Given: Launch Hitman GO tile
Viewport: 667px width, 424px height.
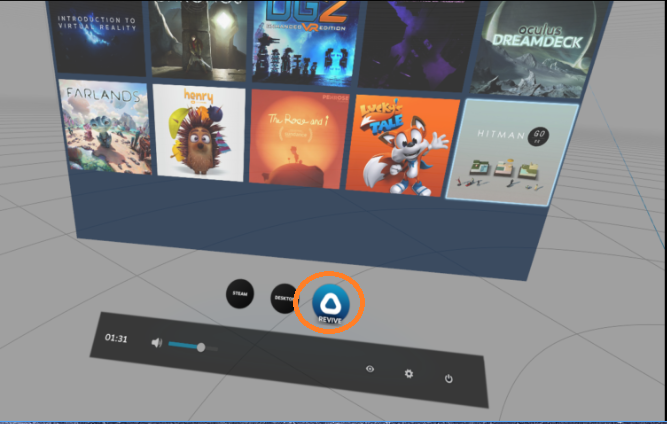Looking at the screenshot, I should tap(512, 152).
